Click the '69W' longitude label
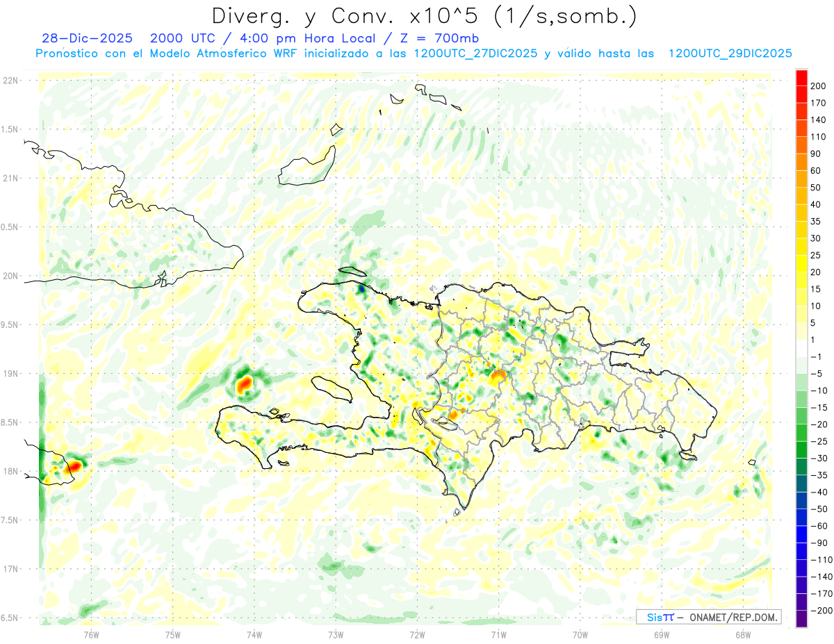The height and width of the screenshot is (644, 834). [x=662, y=634]
